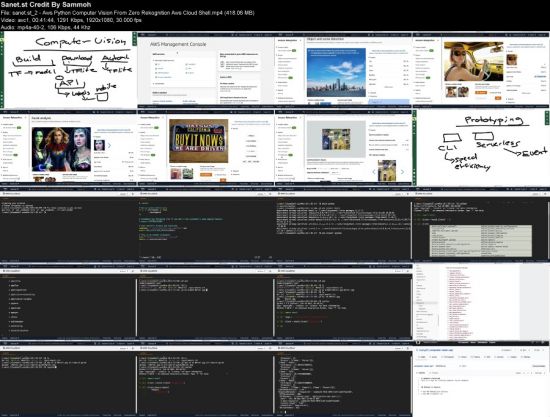Click the handwritten 'Prototyping' title

(494, 120)
